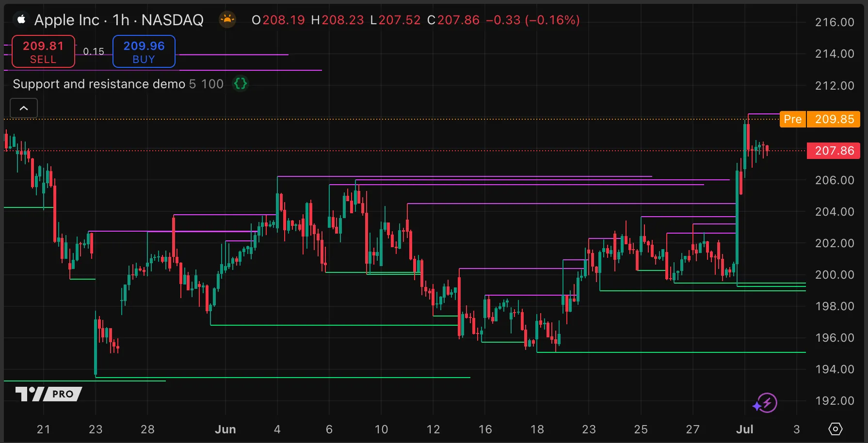Click the 216.00 level on price scale
868x443 pixels.
pyautogui.click(x=834, y=22)
